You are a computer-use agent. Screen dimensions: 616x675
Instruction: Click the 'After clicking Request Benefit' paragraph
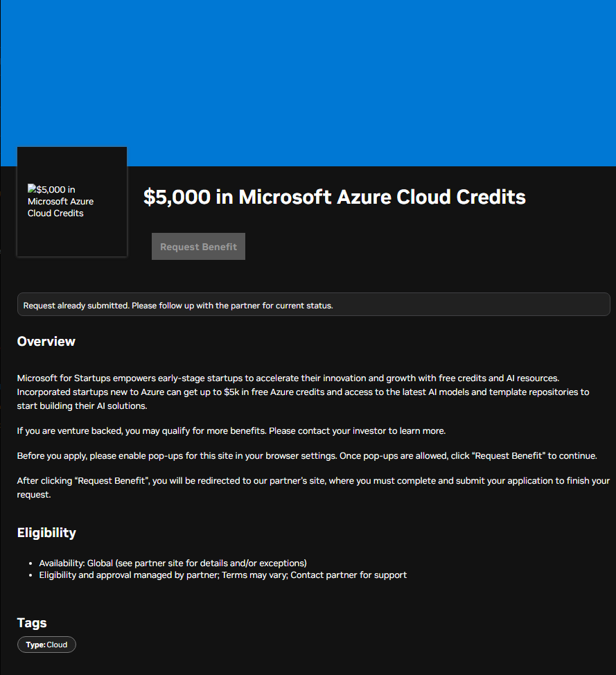313,487
